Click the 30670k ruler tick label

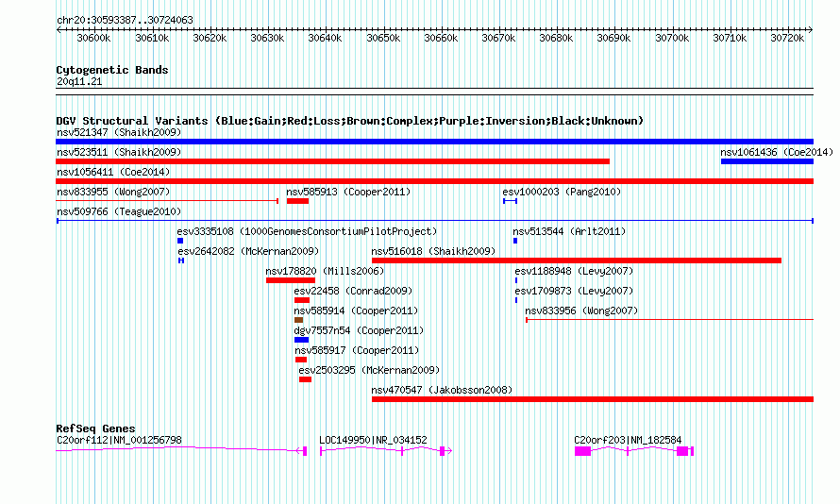pyautogui.click(x=498, y=38)
